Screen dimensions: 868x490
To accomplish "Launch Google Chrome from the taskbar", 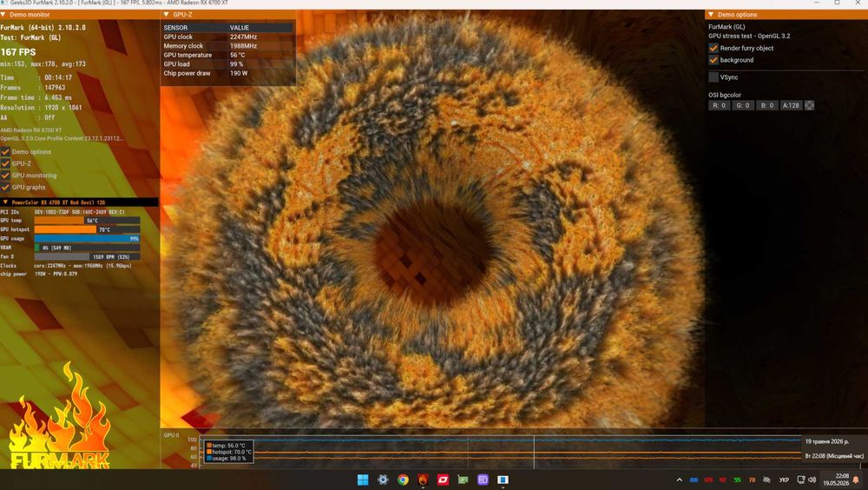I will click(x=403, y=480).
